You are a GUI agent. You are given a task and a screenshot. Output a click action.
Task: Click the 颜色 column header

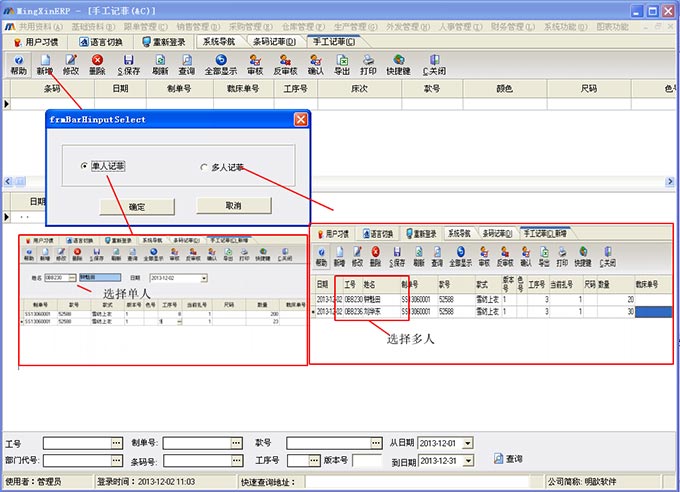pos(505,89)
